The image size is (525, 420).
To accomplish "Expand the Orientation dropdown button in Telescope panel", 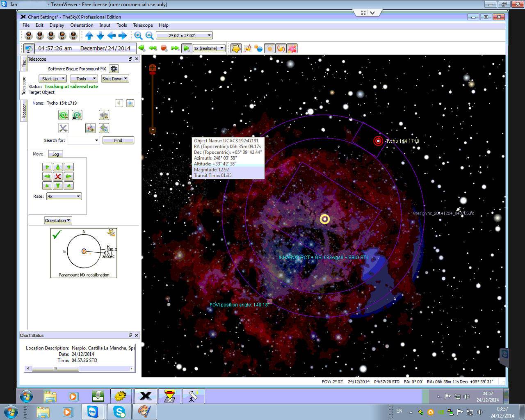I will click(x=58, y=221).
